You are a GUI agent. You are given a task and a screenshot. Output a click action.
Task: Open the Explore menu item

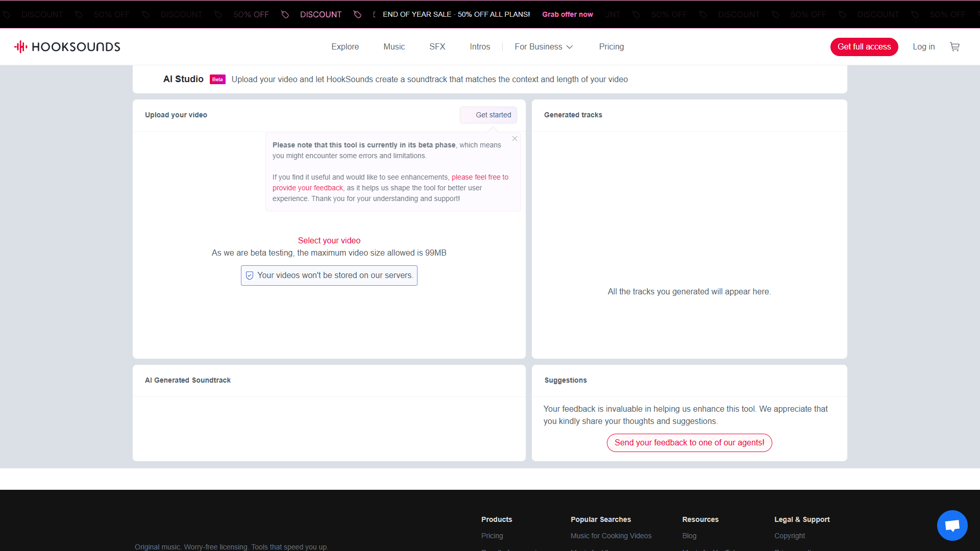click(345, 47)
